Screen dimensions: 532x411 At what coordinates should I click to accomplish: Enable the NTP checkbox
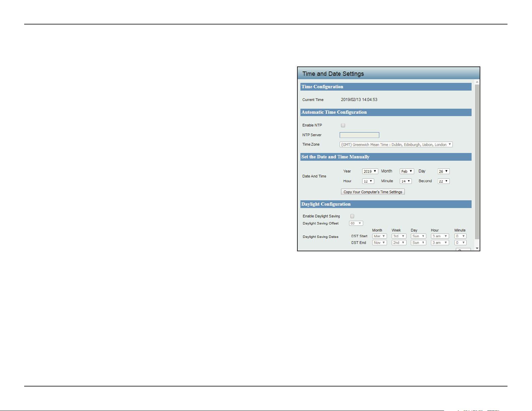click(x=343, y=125)
